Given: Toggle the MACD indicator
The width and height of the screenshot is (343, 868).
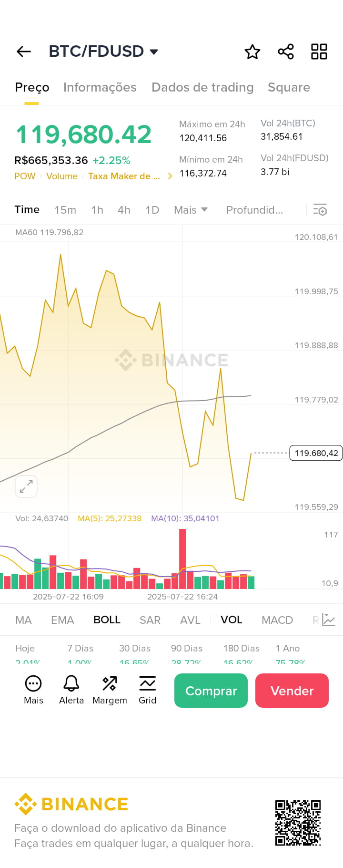Looking at the screenshot, I should [277, 620].
